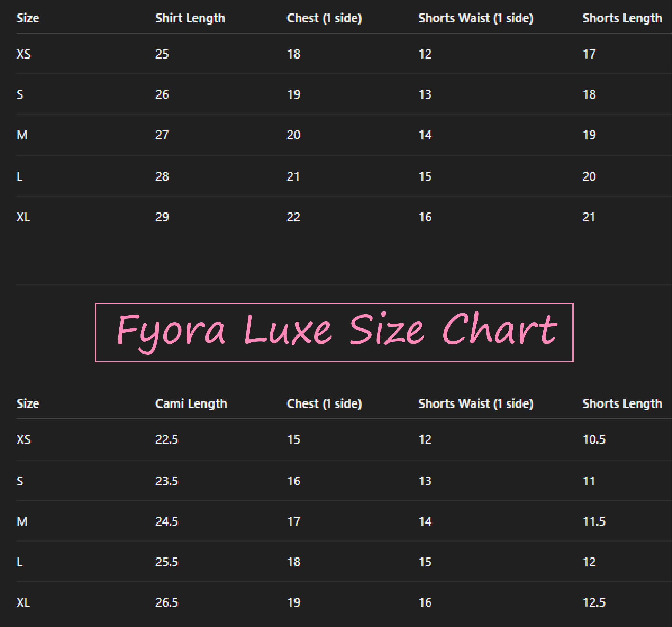Select the Cami Length value 22.5

click(166, 439)
